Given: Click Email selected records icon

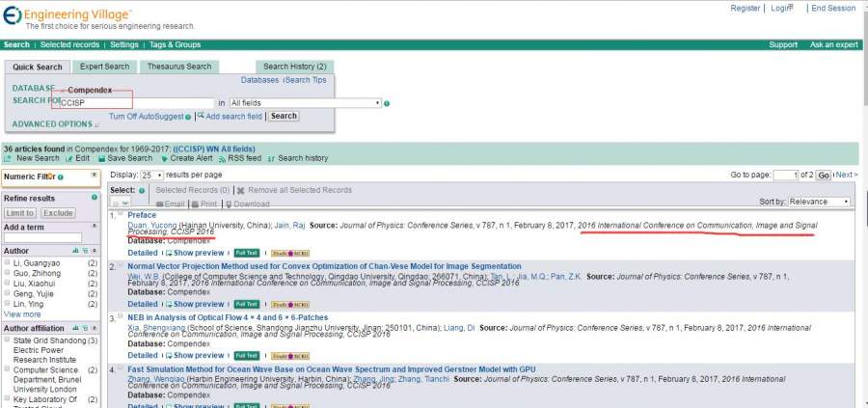Looking at the screenshot, I should 159,204.
